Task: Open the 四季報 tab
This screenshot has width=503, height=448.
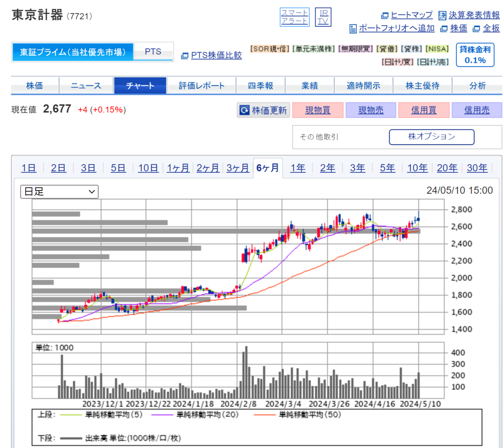Action: click(260, 86)
